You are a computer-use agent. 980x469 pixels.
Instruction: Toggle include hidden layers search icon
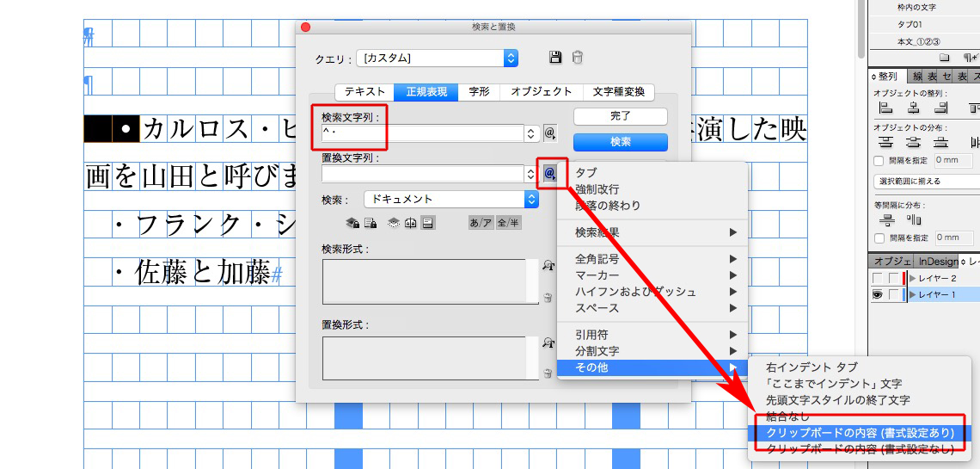pyautogui.click(x=394, y=223)
